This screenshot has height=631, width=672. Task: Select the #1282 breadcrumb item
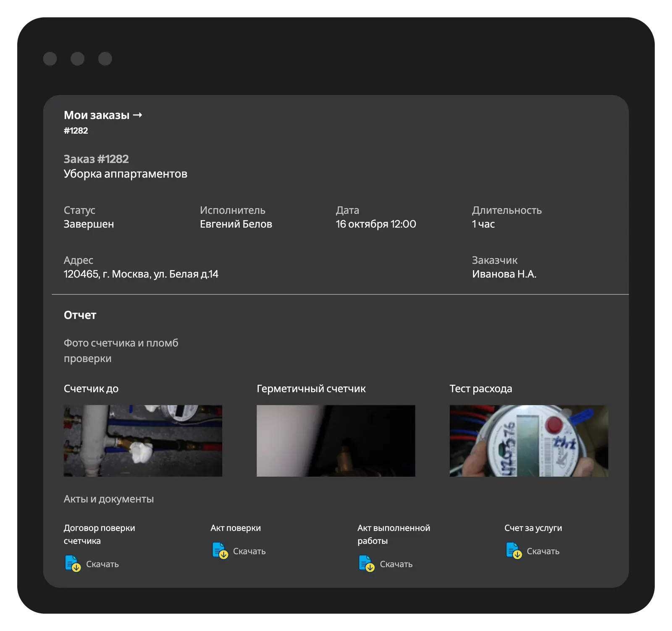[76, 131]
